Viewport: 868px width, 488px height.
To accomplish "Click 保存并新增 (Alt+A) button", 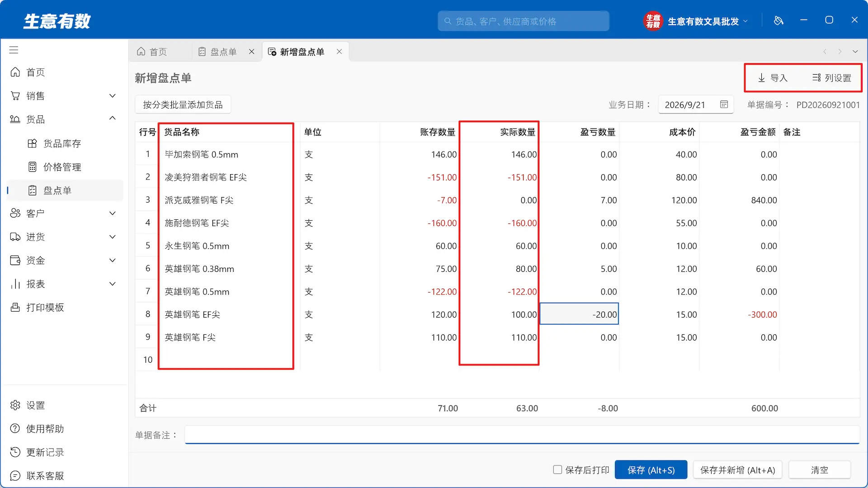I will [x=737, y=470].
